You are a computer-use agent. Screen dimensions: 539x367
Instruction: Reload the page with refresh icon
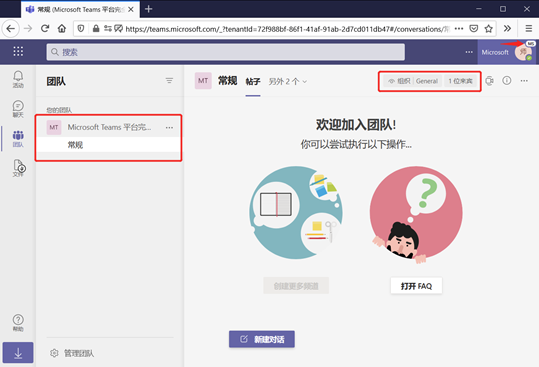(45, 29)
